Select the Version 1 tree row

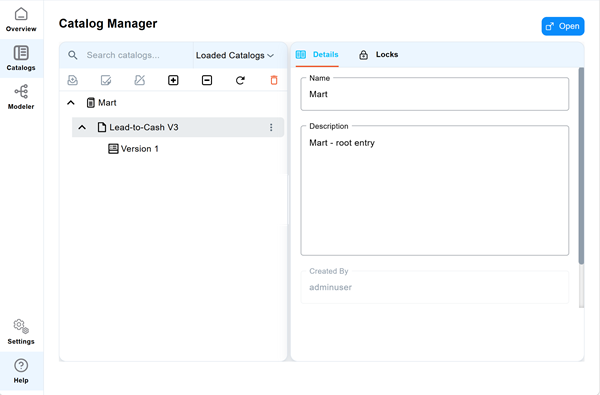(133, 149)
